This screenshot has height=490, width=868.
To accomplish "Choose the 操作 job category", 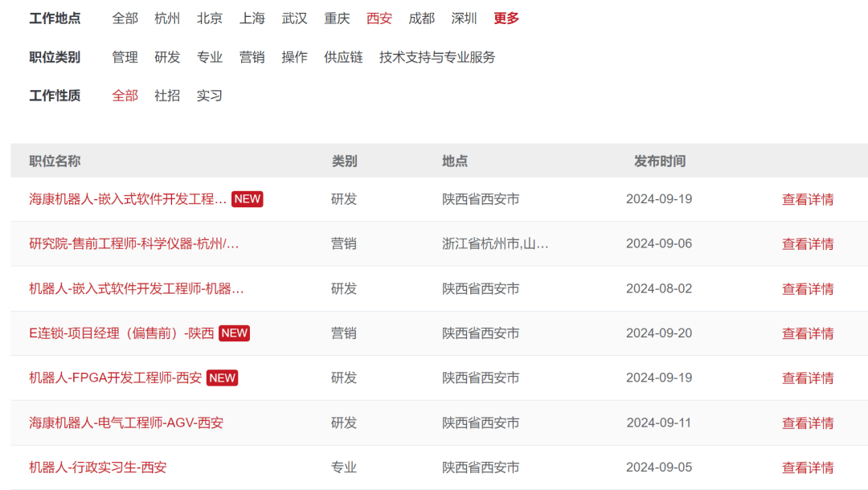I will [294, 57].
